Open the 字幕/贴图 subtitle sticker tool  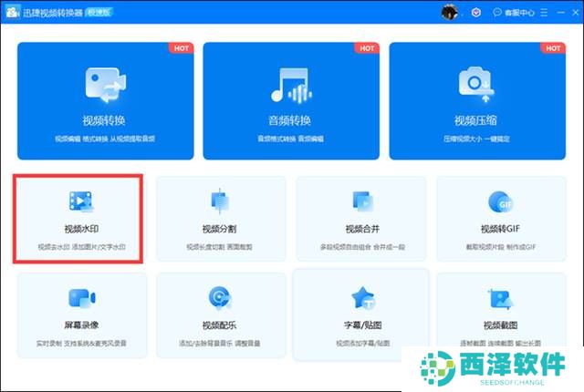(360, 315)
